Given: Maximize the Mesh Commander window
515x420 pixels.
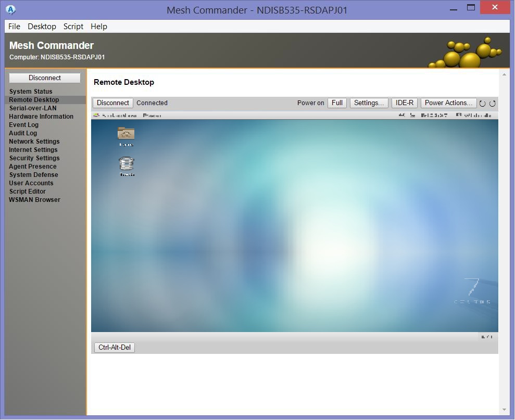Looking at the screenshot, I should tap(471, 7).
